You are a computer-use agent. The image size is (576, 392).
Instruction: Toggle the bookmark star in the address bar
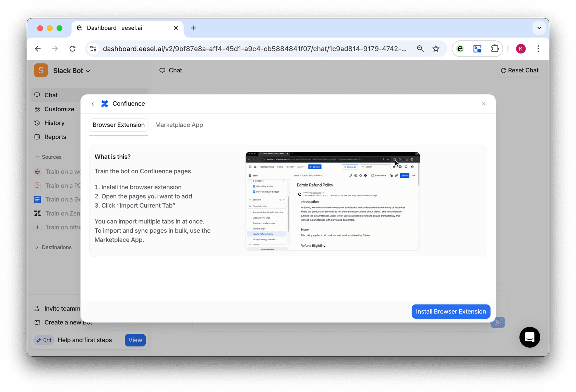pos(436,49)
